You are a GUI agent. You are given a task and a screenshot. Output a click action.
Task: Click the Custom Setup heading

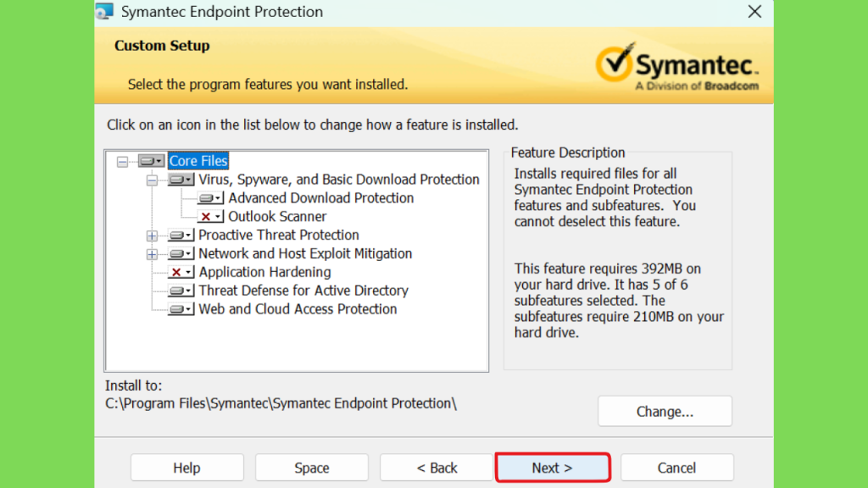coord(162,46)
